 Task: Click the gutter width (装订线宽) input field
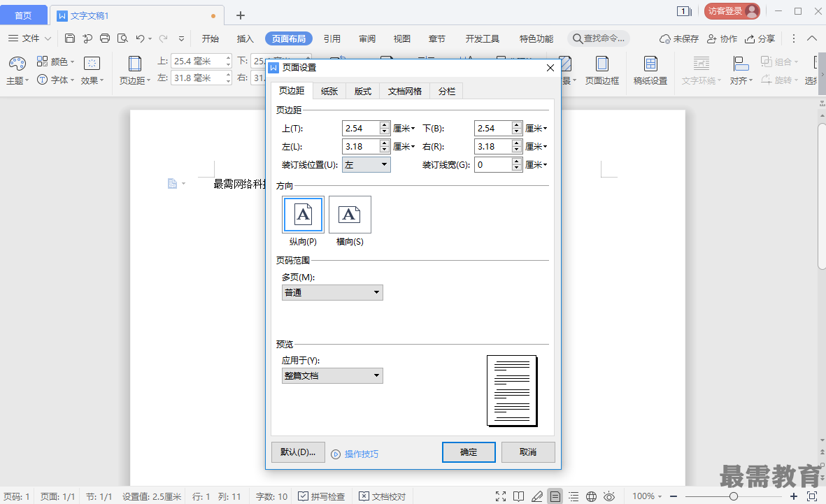coord(493,165)
